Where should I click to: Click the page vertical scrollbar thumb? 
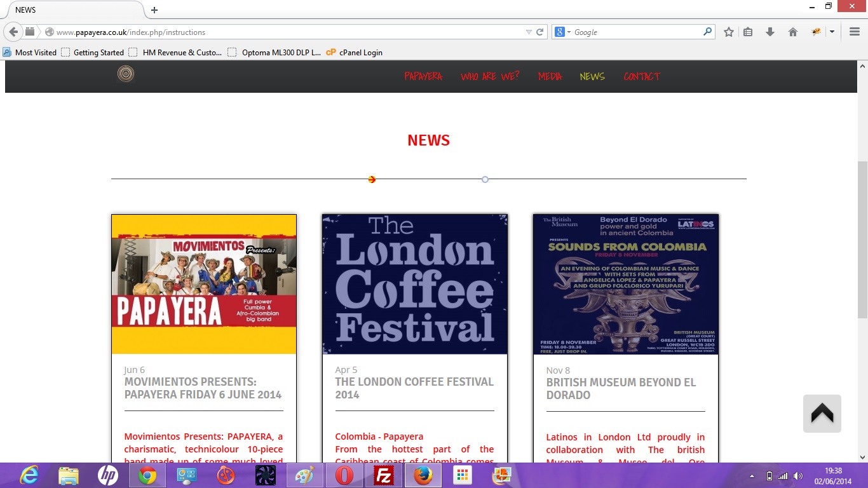click(x=862, y=240)
